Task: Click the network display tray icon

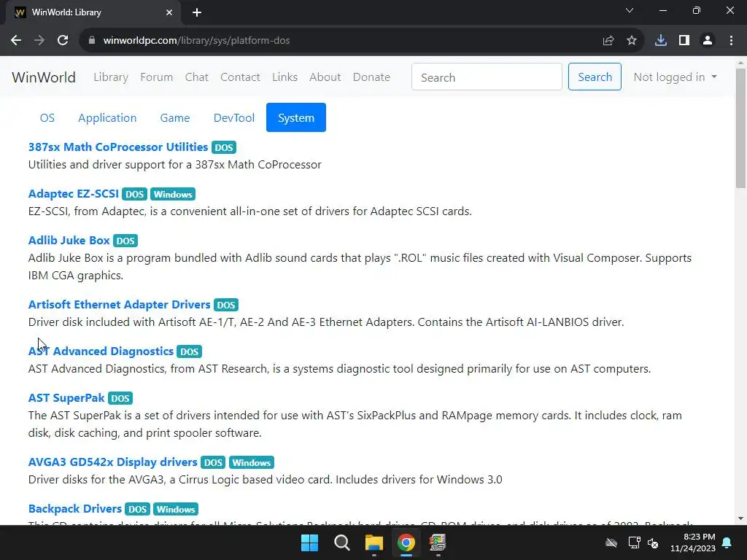Action: 634,542
